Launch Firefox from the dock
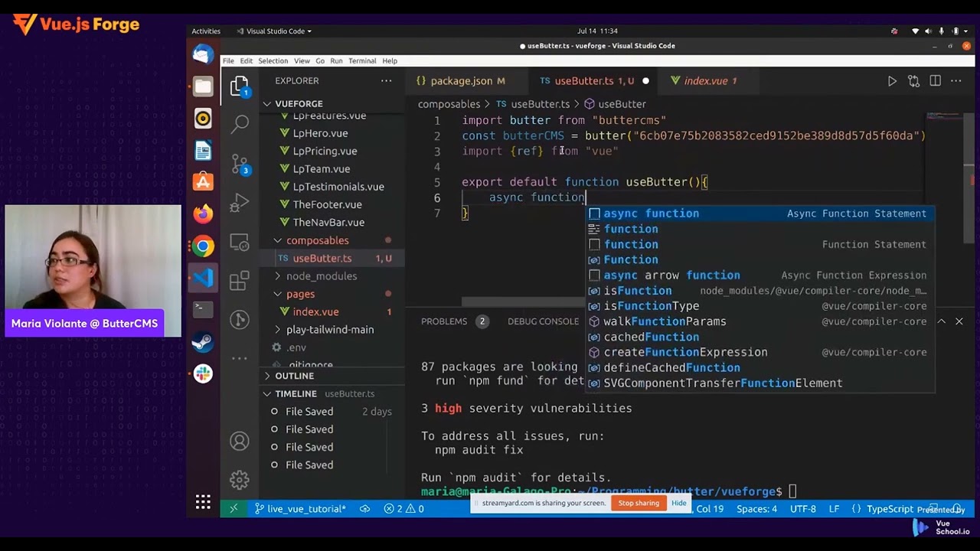 (203, 214)
